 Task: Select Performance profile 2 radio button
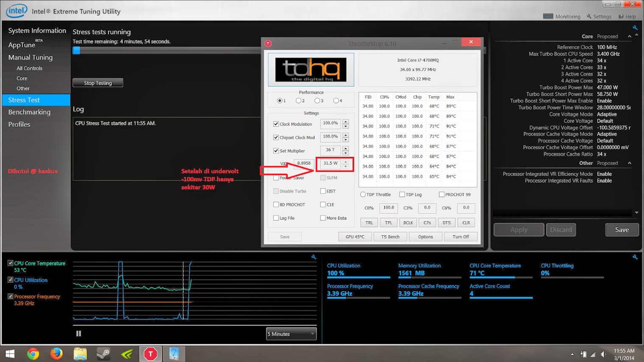[299, 101]
